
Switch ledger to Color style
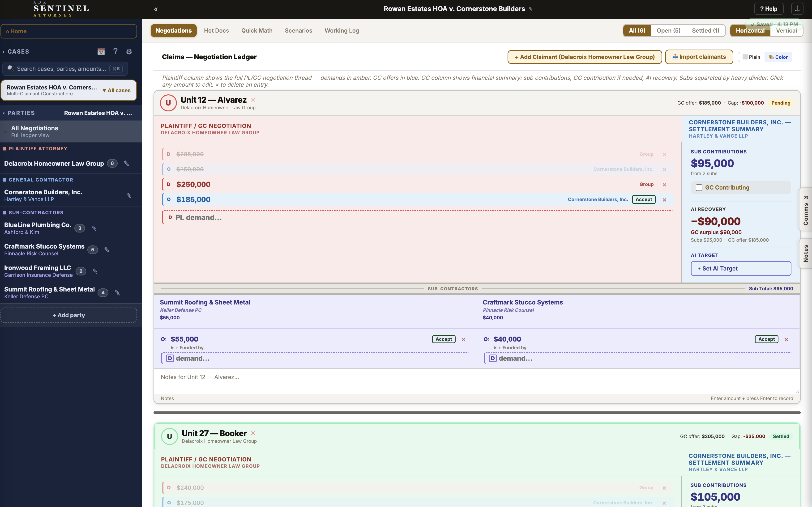point(778,57)
